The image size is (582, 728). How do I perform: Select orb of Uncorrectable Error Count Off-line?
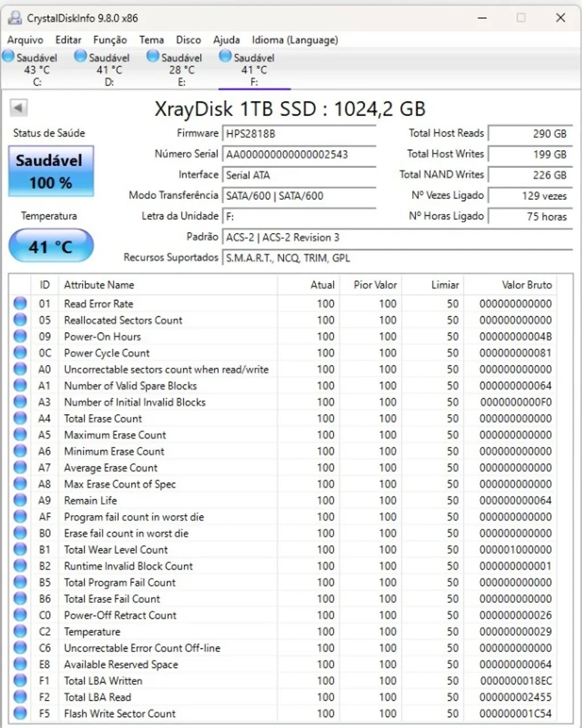[x=20, y=648]
